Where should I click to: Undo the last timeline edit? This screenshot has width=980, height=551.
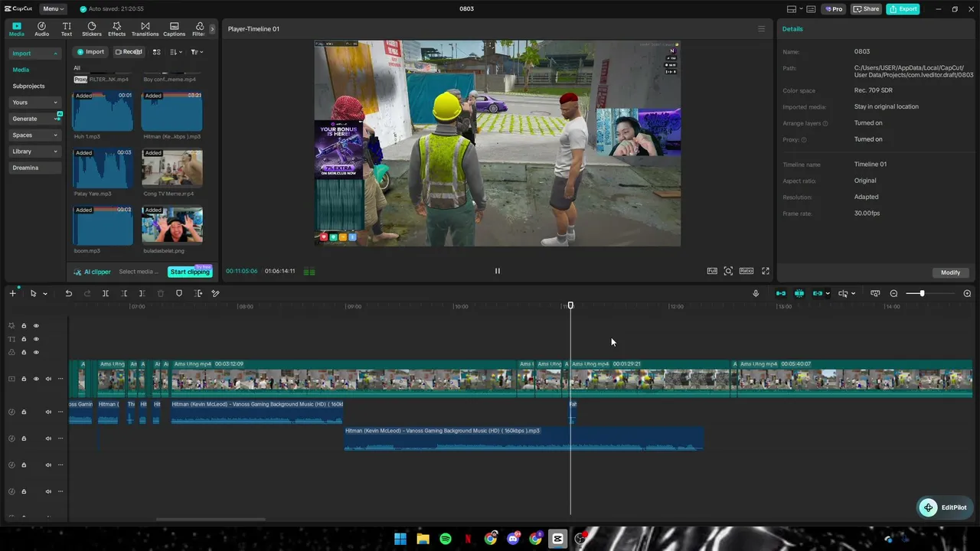[68, 294]
